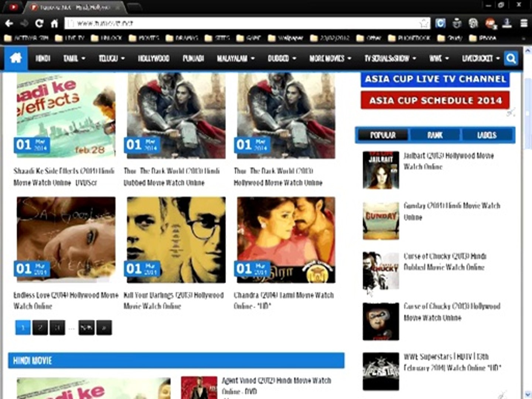Go back with the browser back arrow
Image resolution: width=532 pixels, height=399 pixels.
tap(9, 23)
